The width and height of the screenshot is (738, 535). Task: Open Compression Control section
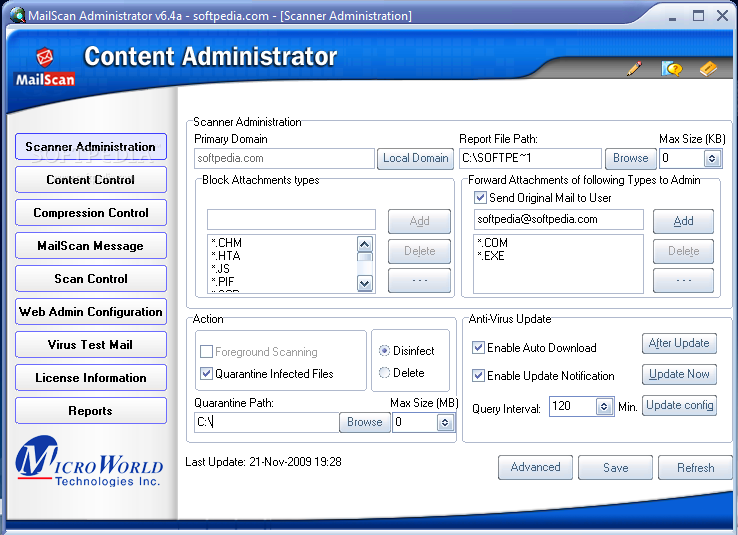tap(91, 213)
